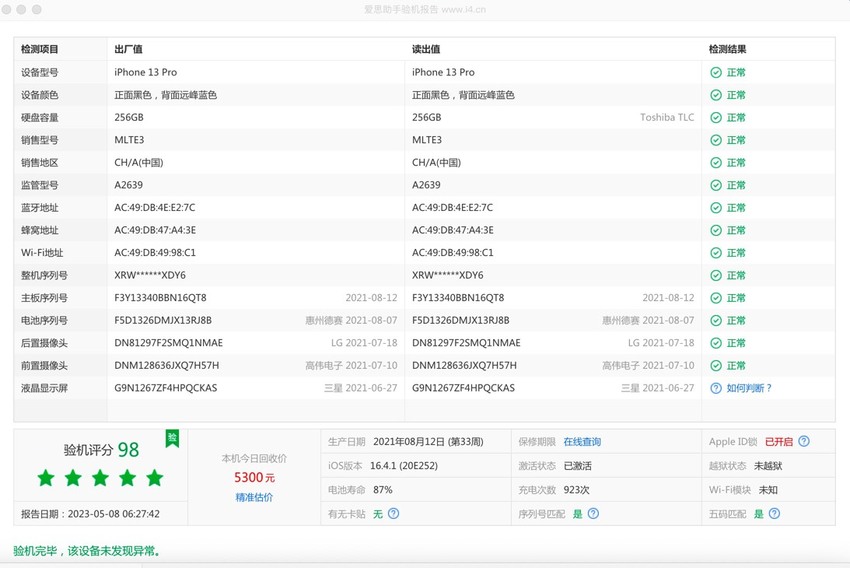Click the green check icon for 整机序列号

[716, 275]
